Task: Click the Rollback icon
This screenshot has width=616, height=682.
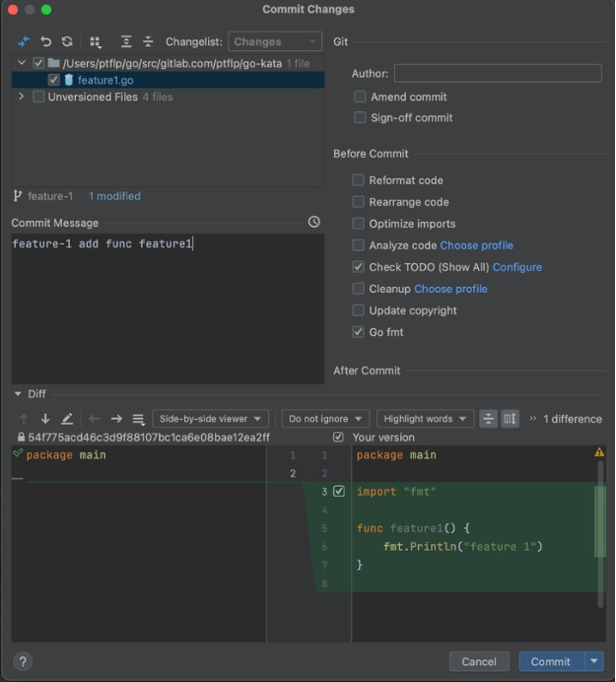Action: 45,42
